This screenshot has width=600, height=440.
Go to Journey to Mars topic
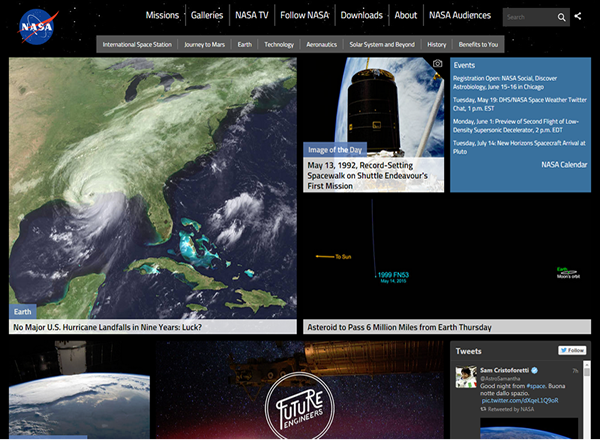point(204,44)
